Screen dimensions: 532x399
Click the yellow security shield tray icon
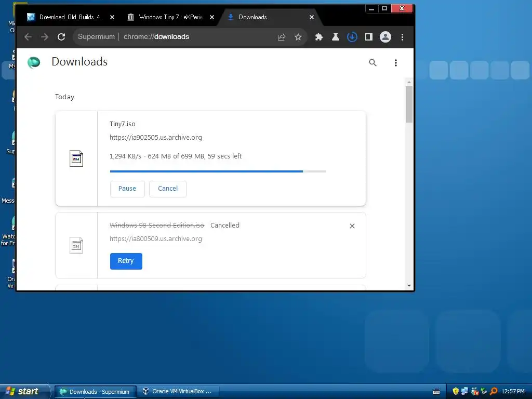456,391
